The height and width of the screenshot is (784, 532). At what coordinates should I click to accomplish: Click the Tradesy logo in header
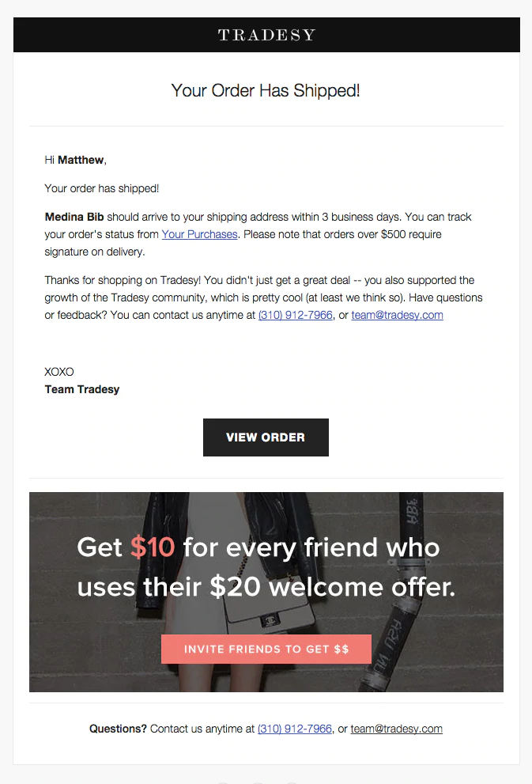pos(266,35)
